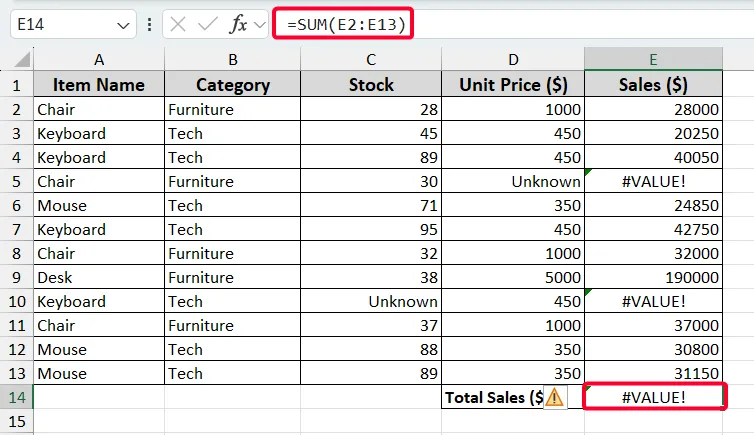Image resolution: width=754 pixels, height=435 pixels.
Task: Select stock value 71 in row 6
Action: coord(371,205)
